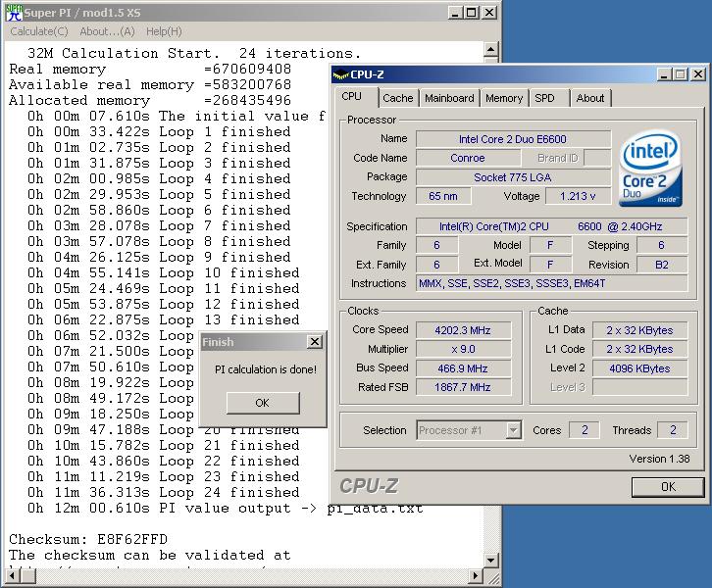Click the Code Name value Conroe
The width and height of the screenshot is (712, 588).
click(468, 158)
